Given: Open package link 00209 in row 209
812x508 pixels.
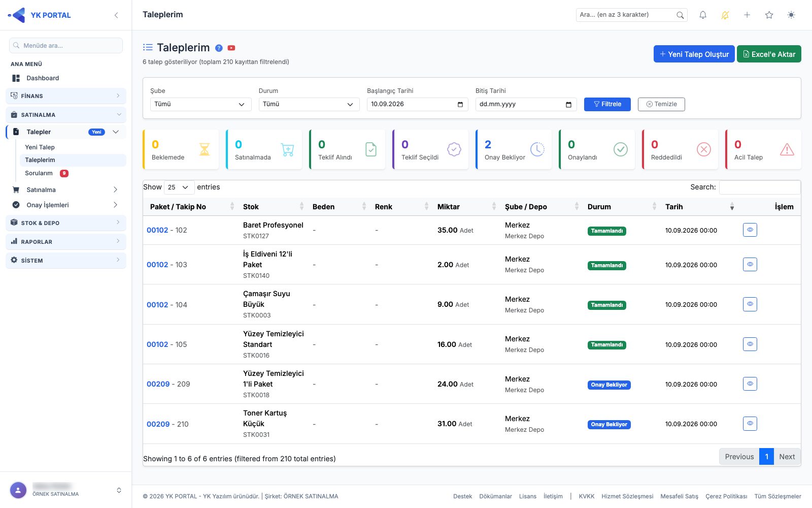Looking at the screenshot, I should (x=158, y=384).
